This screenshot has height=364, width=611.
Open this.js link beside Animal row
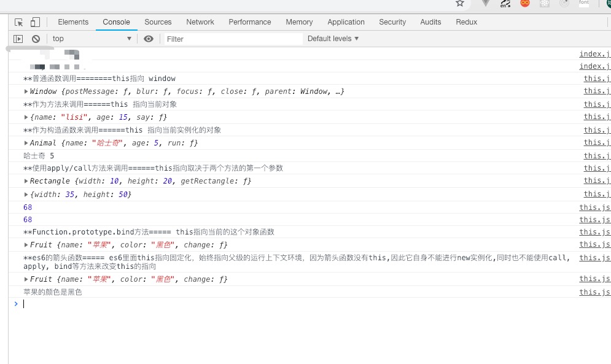pos(597,142)
